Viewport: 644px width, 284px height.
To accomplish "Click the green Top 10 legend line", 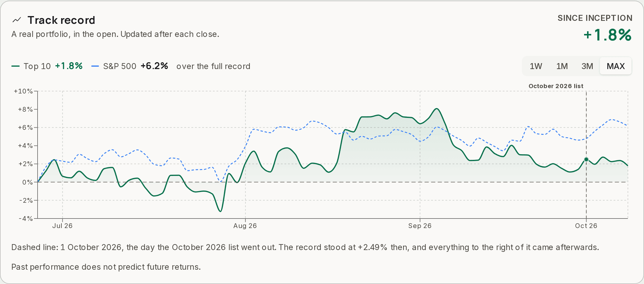I will (16, 66).
